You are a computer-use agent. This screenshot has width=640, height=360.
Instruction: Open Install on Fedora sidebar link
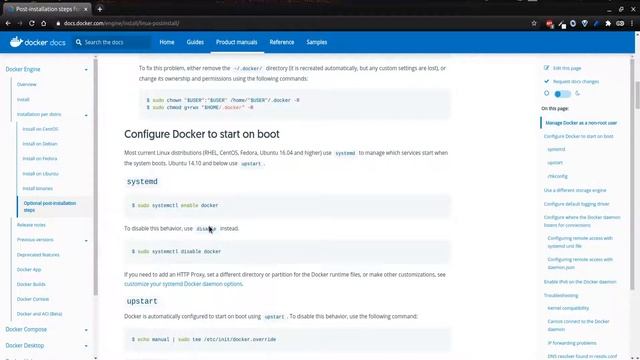pos(40,158)
